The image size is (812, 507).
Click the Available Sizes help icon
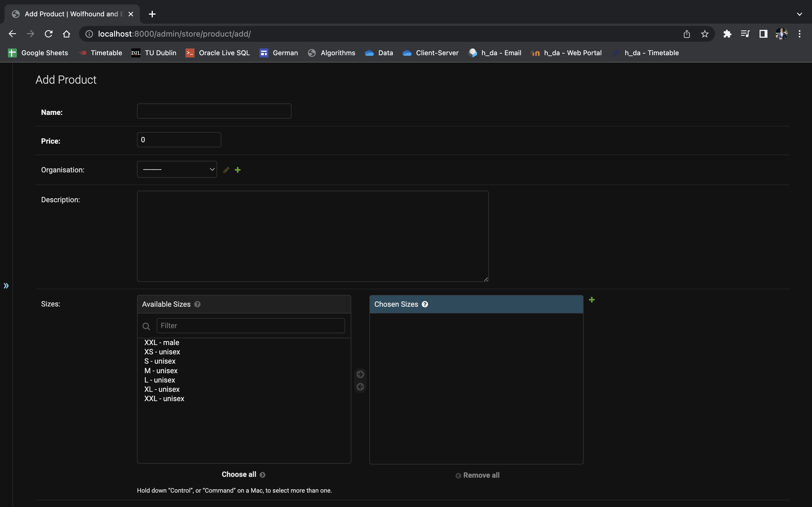[197, 304]
